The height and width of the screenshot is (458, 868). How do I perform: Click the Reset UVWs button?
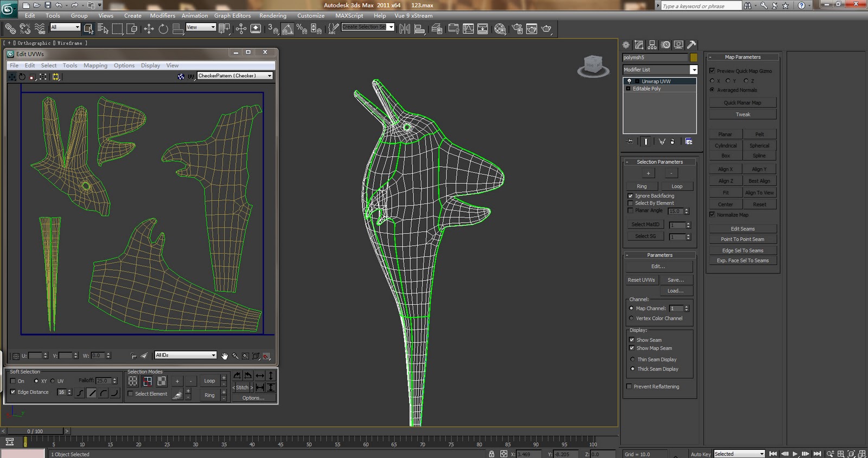point(641,280)
